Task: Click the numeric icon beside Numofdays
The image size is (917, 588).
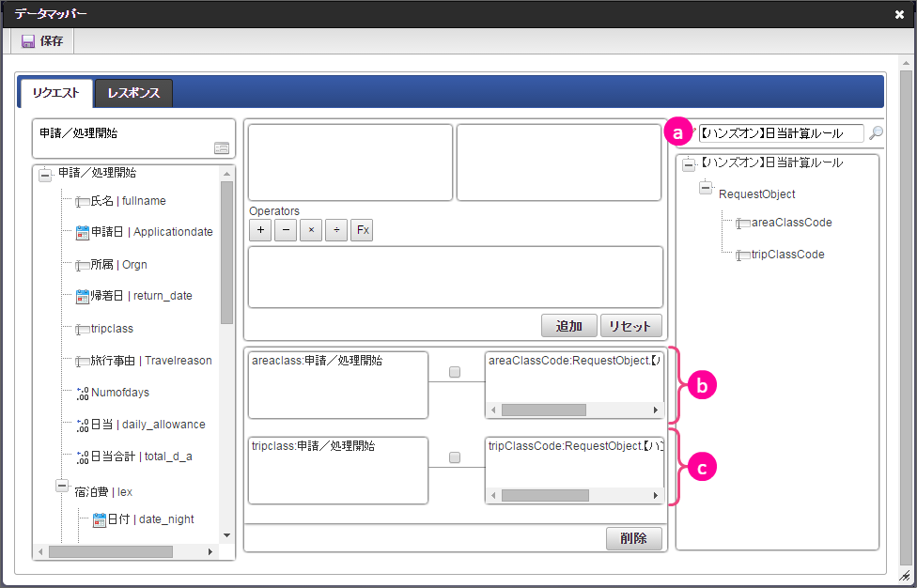Action: point(83,394)
